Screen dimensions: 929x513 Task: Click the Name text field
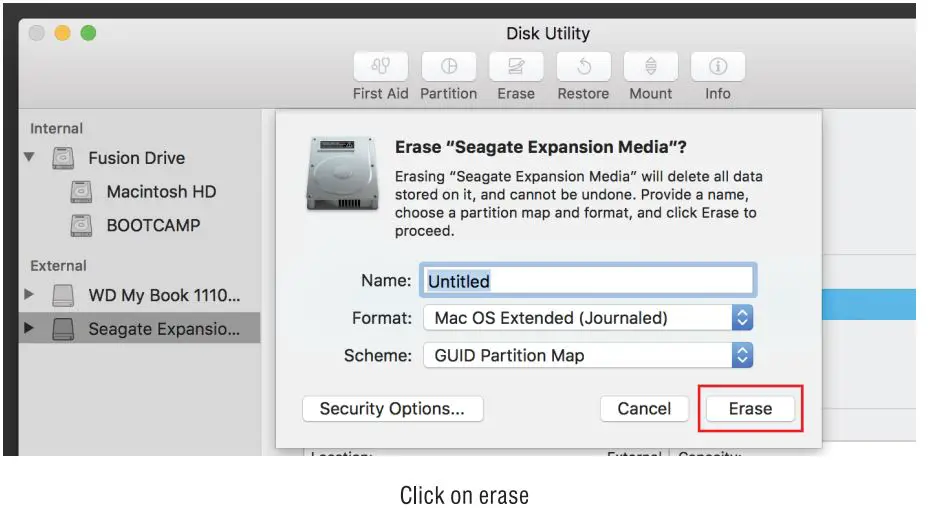click(588, 281)
